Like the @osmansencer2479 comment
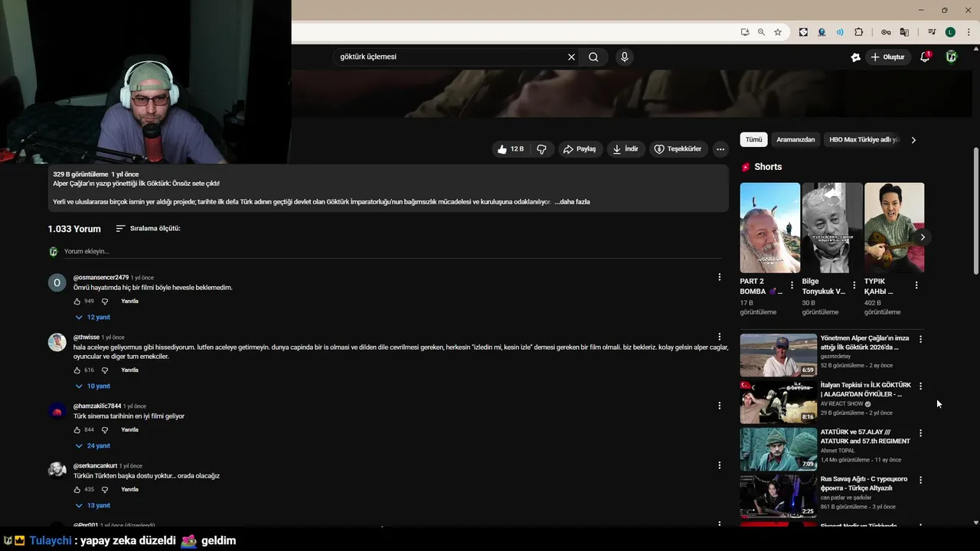Image resolution: width=980 pixels, height=551 pixels. (77, 302)
